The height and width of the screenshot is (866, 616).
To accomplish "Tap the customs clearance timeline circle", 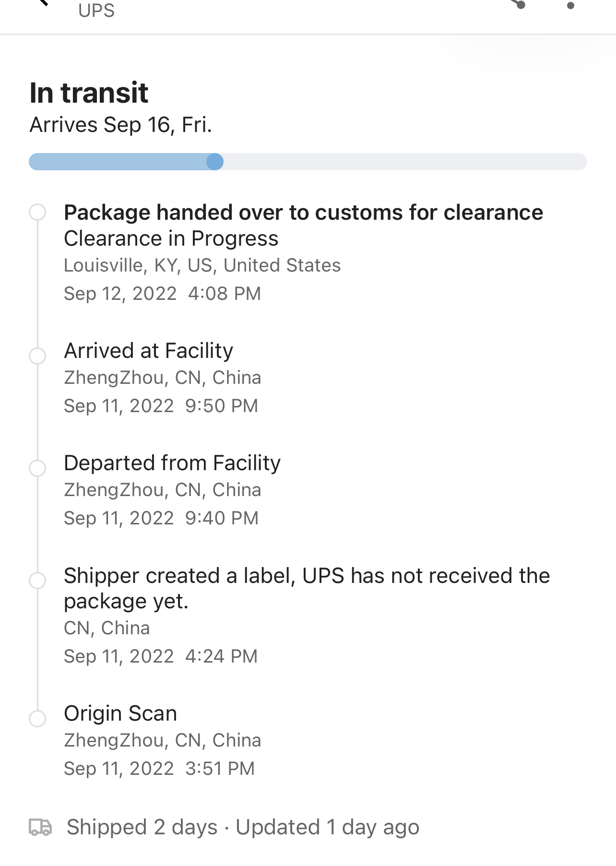I will [37, 212].
